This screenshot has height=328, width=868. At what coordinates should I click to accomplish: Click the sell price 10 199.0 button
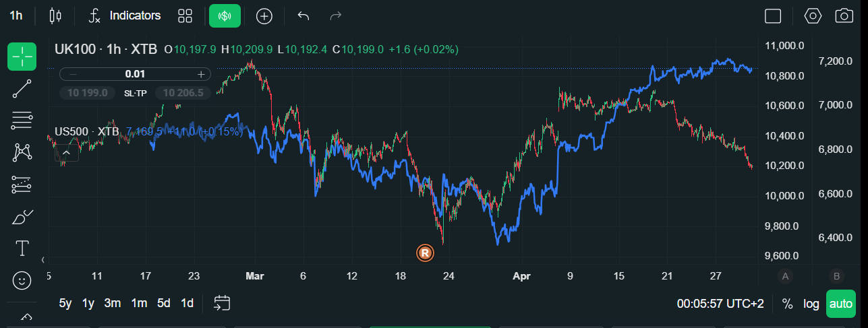tap(88, 93)
